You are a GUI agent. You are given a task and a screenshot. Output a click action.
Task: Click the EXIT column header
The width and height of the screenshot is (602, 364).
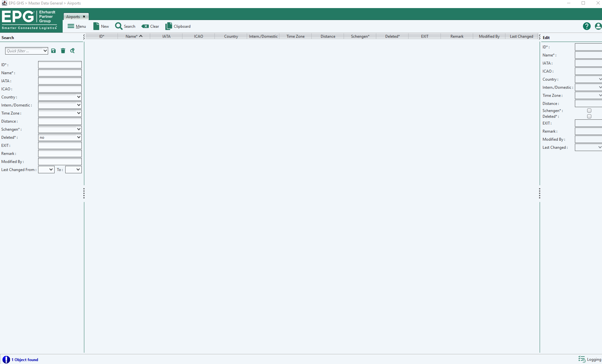425,36
